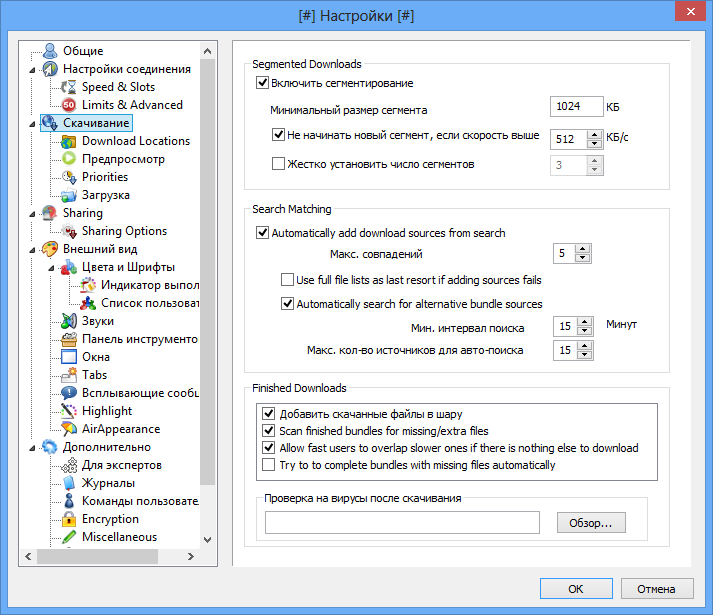Click the Настройки соединения globe icon
Screen dimensions: 713x615
click(50, 69)
